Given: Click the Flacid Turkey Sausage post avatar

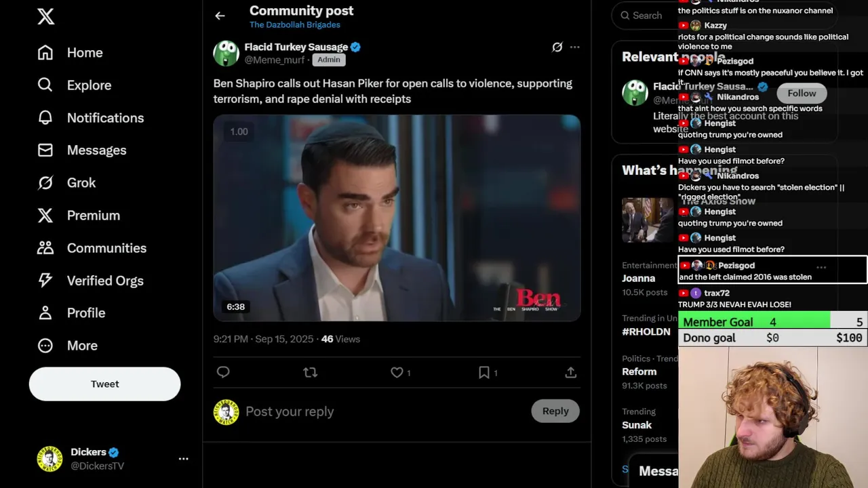Looking at the screenshot, I should point(226,53).
